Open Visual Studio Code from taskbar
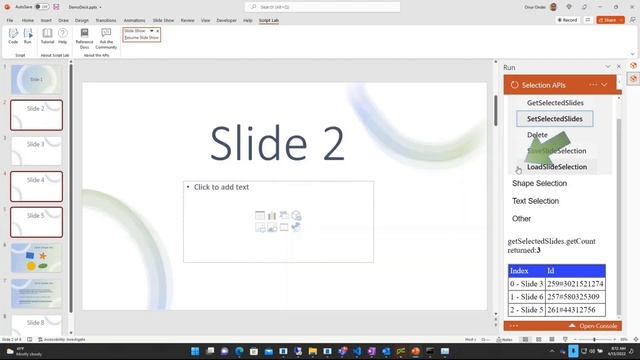 (357, 351)
